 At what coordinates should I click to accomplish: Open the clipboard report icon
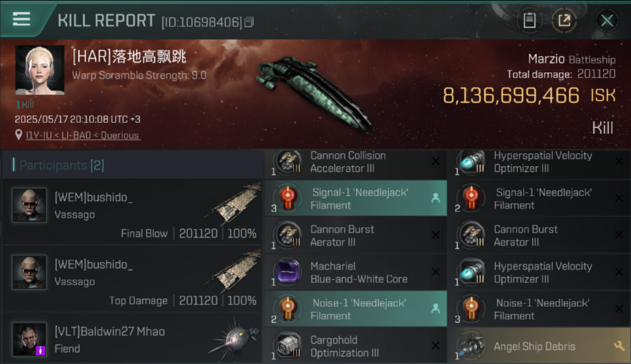[529, 20]
